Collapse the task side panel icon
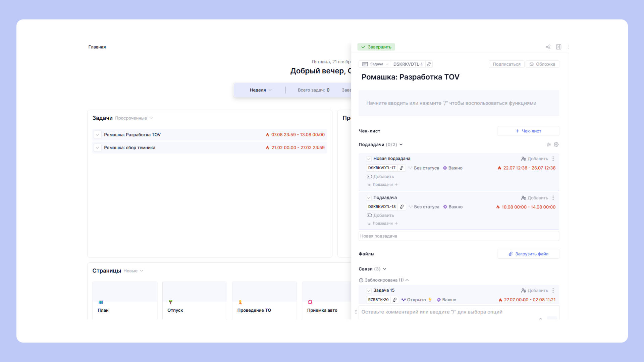Viewport: 644px width, 362px height. click(x=558, y=47)
